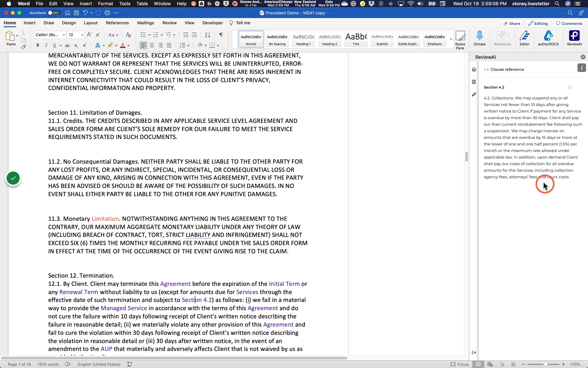Open the Developer tab

(x=213, y=23)
